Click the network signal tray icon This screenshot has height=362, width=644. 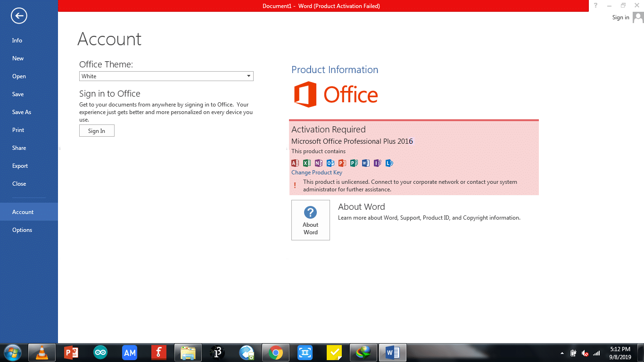(596, 353)
